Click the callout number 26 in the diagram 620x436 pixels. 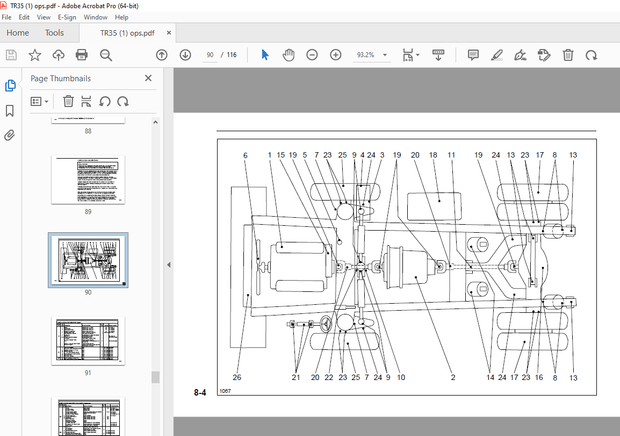237,377
